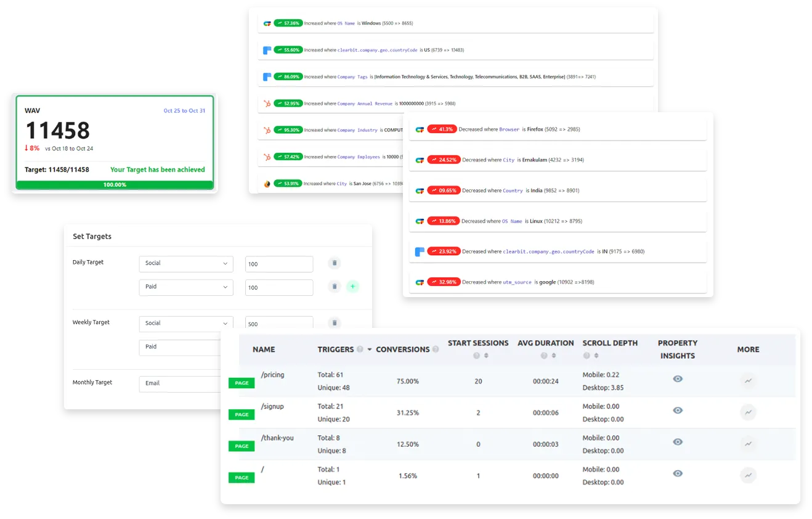Click the Browser property in the Firefox row
This screenshot has width=812, height=519.
(x=509, y=129)
